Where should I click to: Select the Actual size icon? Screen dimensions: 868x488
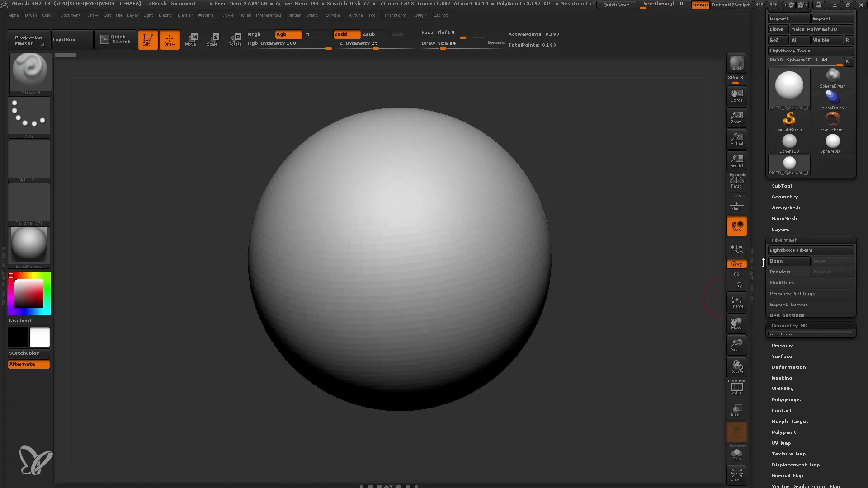click(736, 139)
